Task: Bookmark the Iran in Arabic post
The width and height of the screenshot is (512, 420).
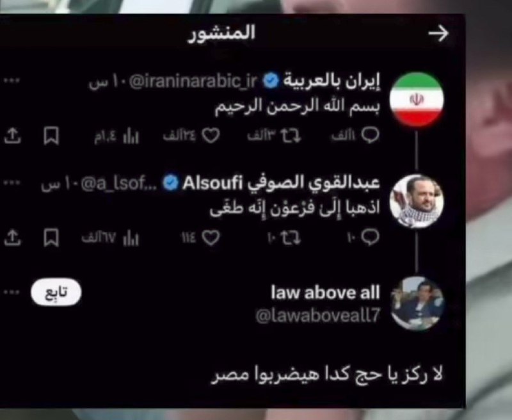Action: 52,136
